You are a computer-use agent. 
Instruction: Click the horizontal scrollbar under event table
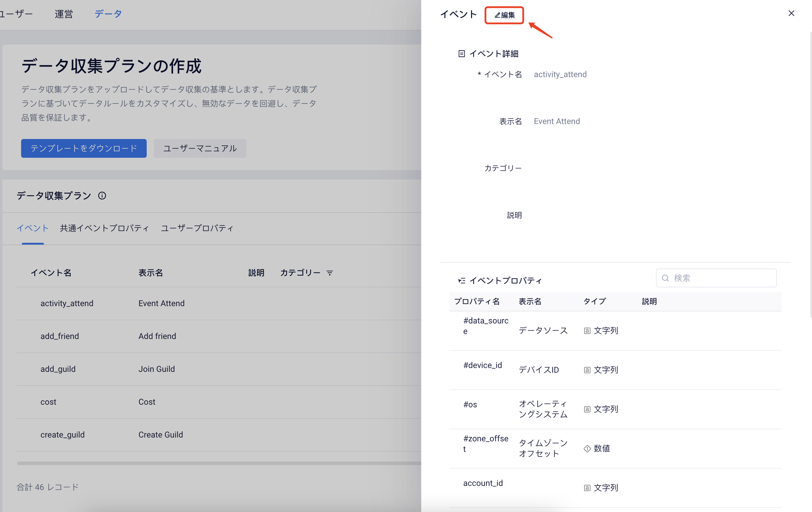(219, 463)
